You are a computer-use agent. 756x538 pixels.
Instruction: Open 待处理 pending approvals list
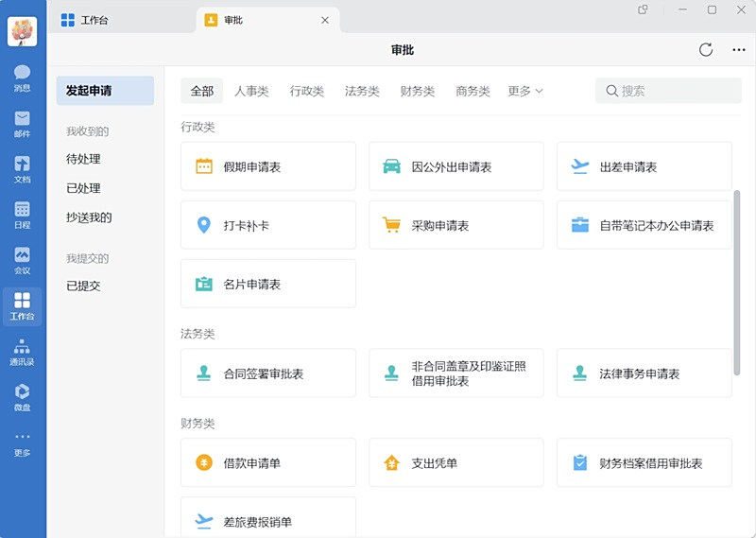(x=83, y=159)
